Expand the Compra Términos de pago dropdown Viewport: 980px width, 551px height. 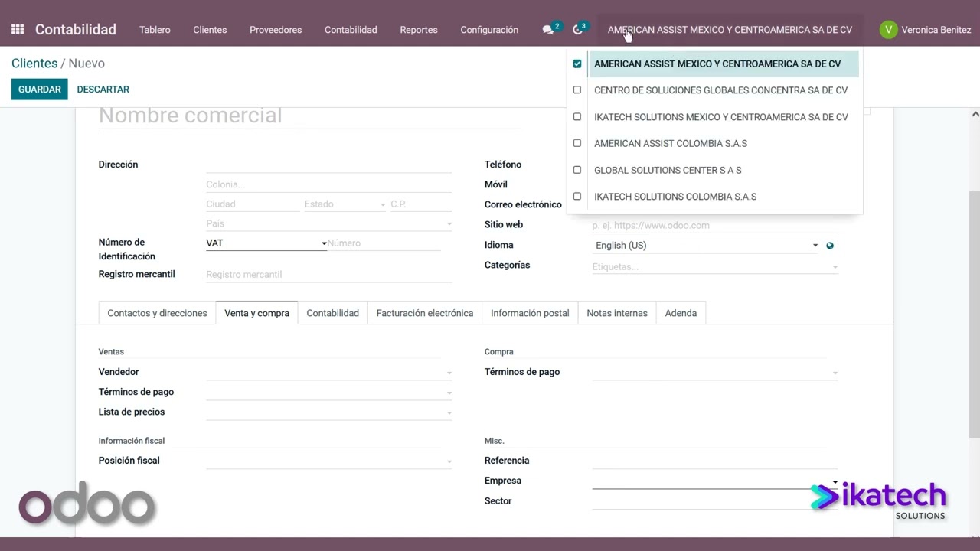pos(835,373)
